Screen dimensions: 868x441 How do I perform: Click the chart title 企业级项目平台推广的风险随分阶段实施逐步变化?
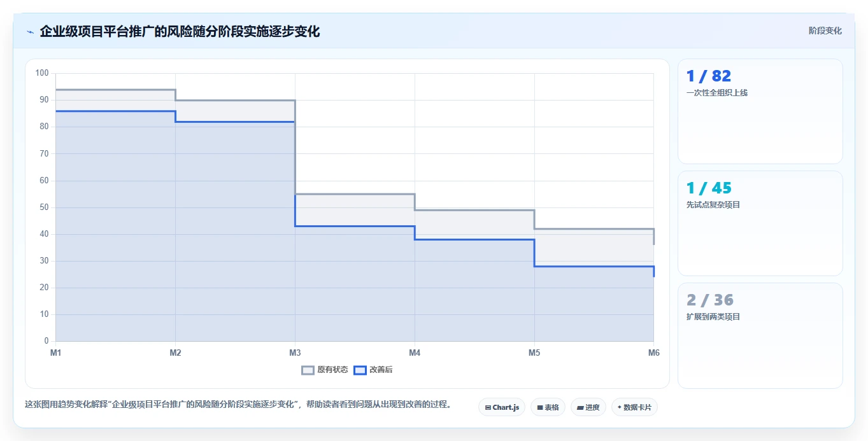(180, 32)
